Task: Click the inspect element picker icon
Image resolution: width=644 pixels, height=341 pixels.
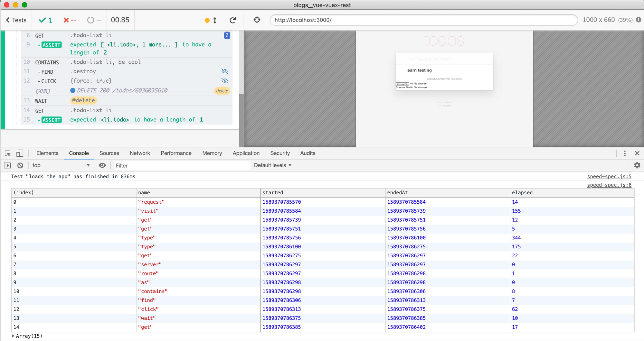Action: [x=8, y=153]
